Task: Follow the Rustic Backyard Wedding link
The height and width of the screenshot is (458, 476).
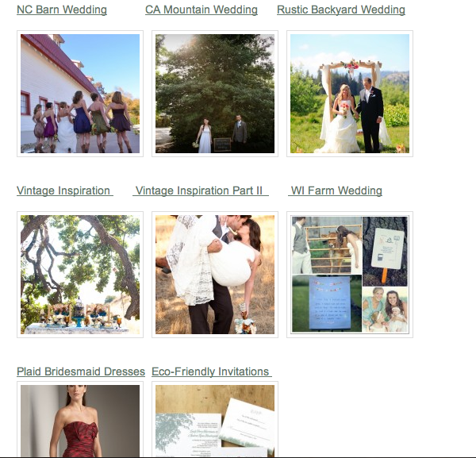Action: [x=341, y=10]
